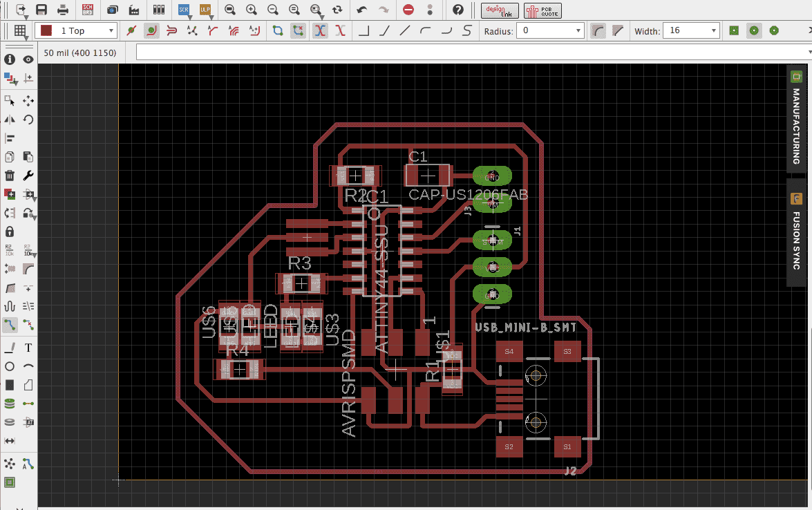Click the Undo arrow
Viewport: 812px width, 510px height.
(362, 10)
